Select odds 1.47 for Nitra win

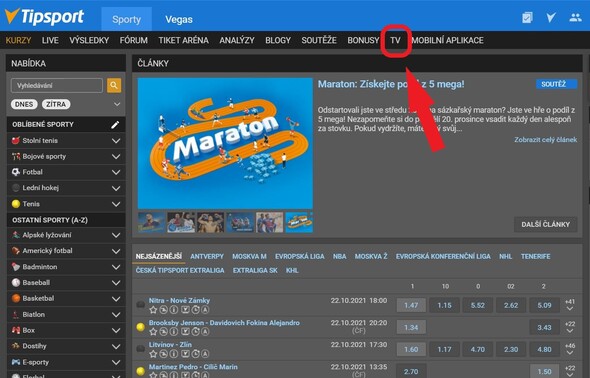coord(411,305)
